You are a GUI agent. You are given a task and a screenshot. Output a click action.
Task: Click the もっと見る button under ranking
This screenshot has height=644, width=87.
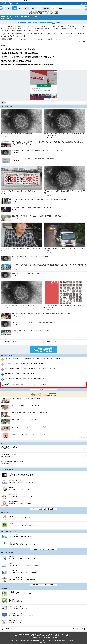43,389
